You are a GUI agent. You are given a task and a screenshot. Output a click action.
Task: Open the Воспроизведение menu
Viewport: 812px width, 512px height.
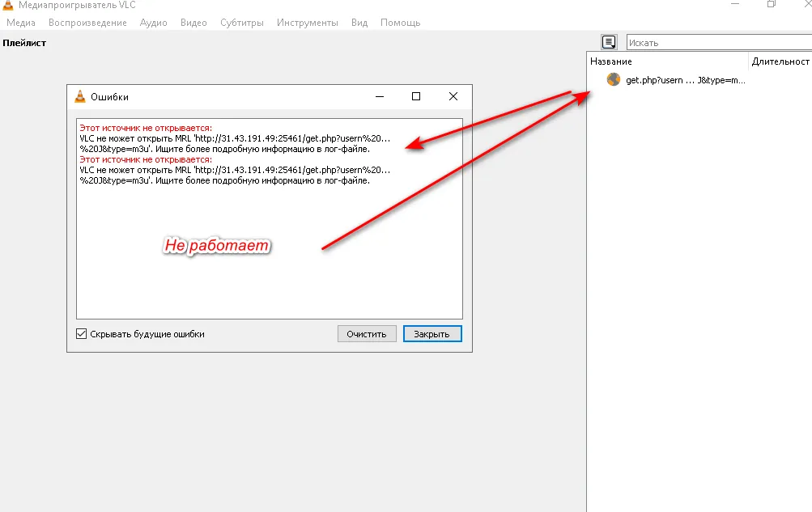pos(87,23)
